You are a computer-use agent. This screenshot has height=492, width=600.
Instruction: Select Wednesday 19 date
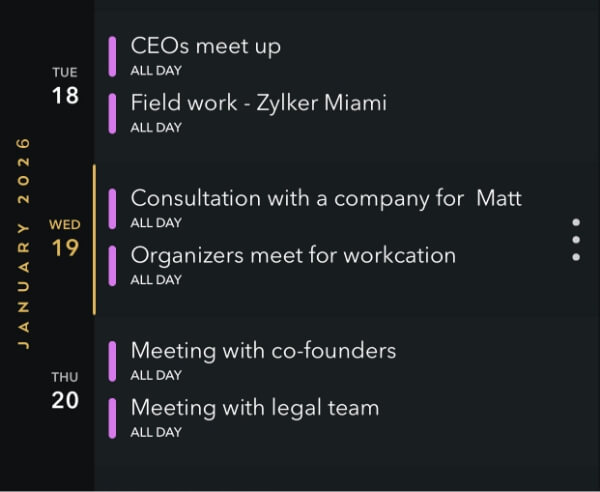pos(65,239)
